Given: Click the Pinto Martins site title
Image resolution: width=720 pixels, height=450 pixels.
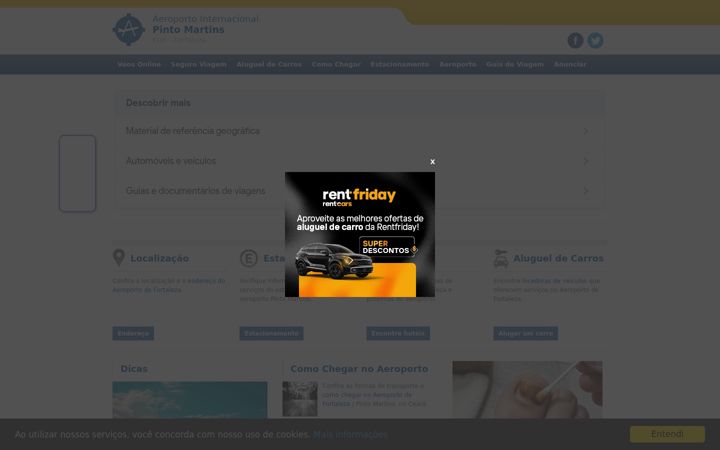Looking at the screenshot, I should tap(188, 30).
